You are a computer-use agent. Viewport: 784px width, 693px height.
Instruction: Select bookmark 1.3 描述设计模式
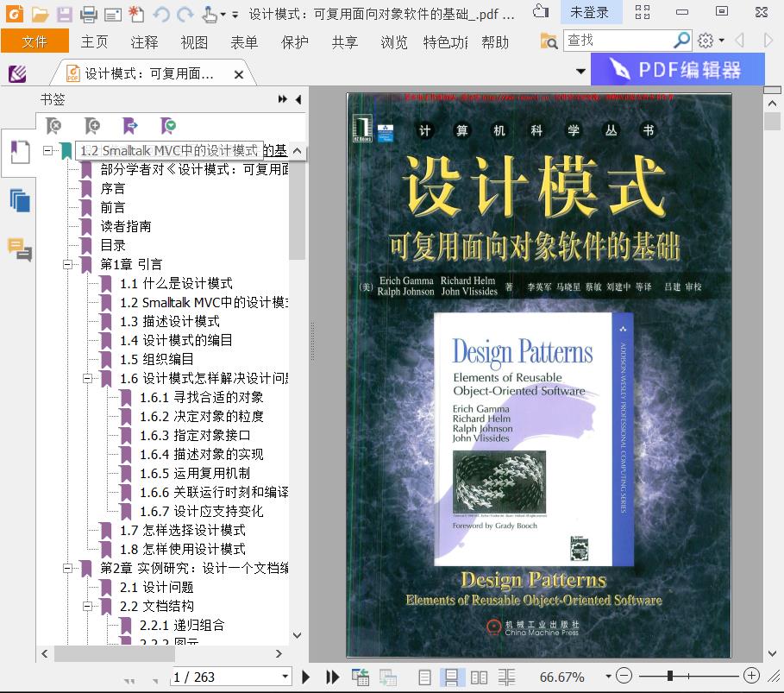170,321
